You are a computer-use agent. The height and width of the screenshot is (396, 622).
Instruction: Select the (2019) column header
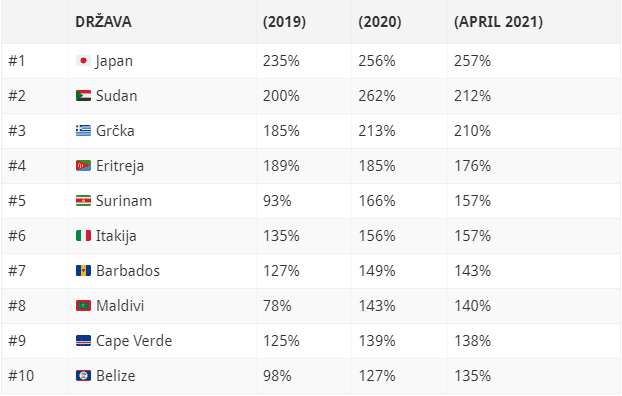coord(284,22)
